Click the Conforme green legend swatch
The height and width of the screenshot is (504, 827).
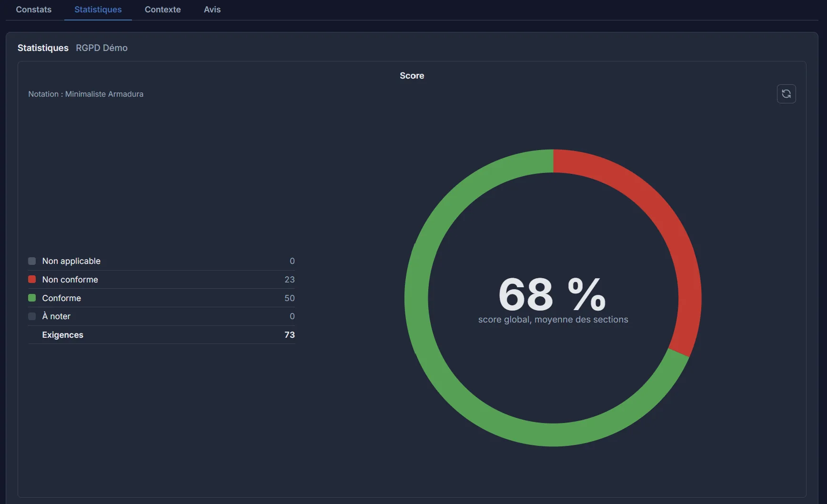tap(32, 298)
